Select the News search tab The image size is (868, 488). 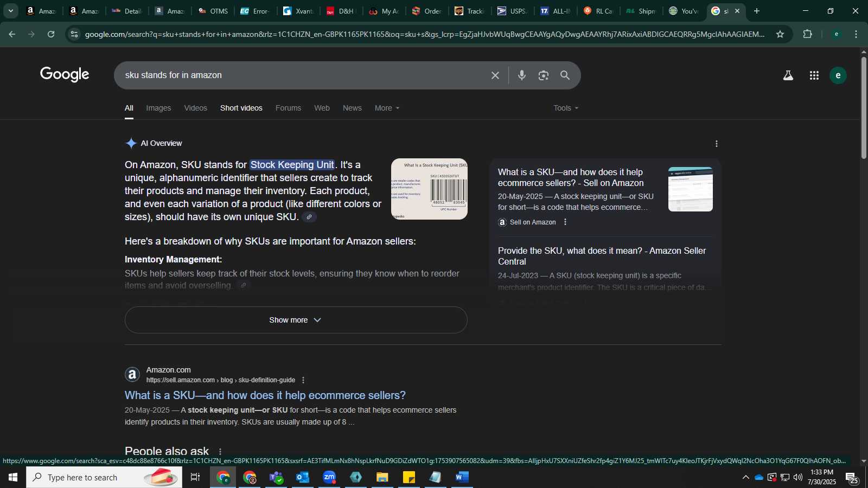352,108
